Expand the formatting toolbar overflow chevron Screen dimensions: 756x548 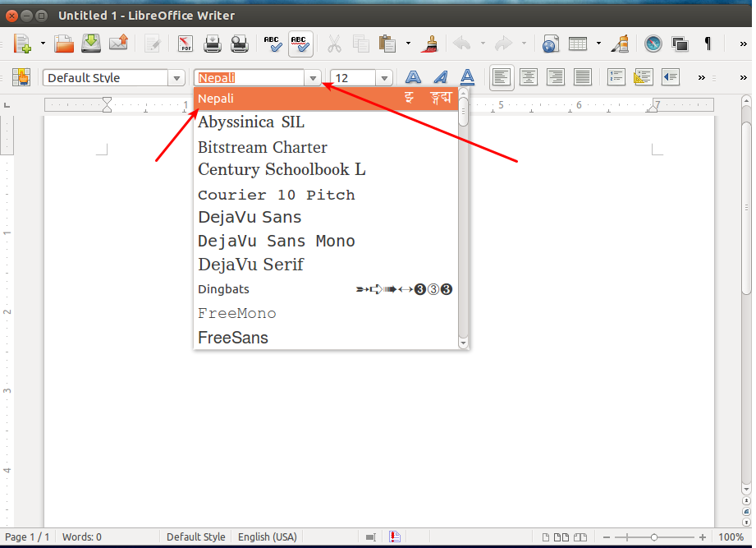coord(702,78)
